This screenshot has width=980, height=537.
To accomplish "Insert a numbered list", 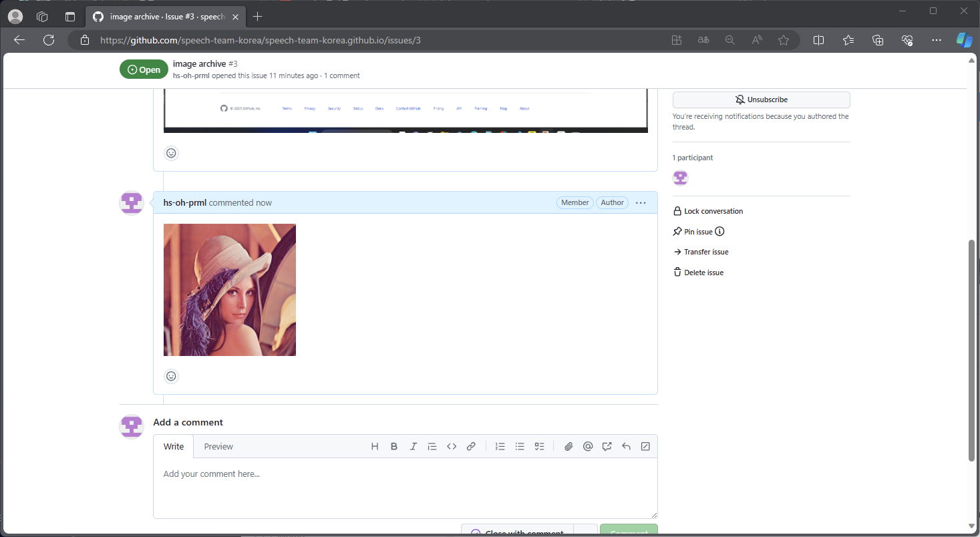I will click(500, 446).
